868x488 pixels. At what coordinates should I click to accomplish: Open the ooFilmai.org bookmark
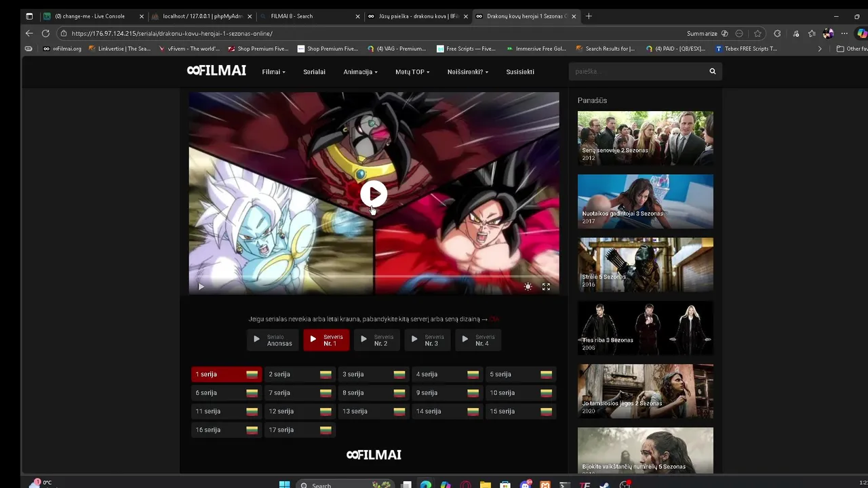point(62,49)
